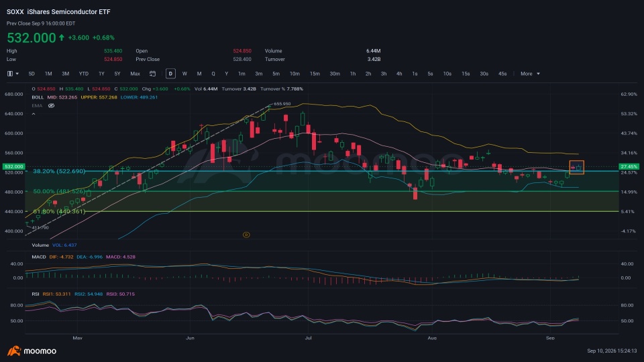Click the green 532.000 price axis tag
Screen dimensions: 644x362
(x=13, y=167)
